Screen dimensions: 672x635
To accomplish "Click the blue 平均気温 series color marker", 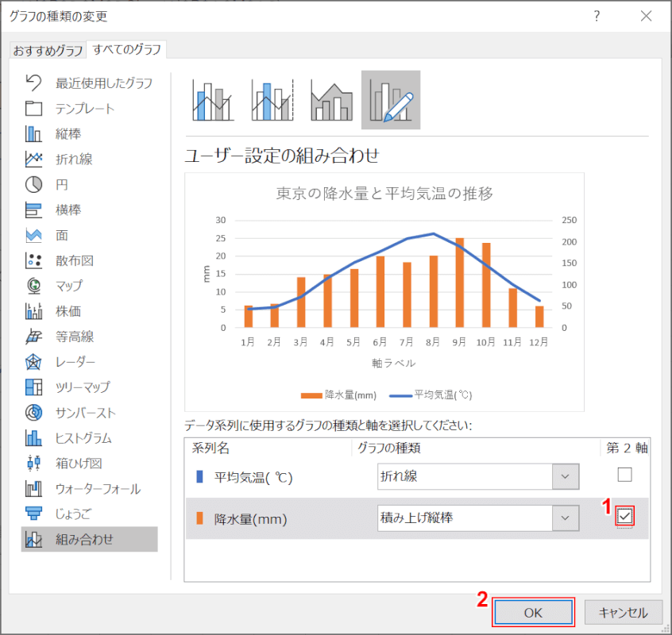I will tap(199, 476).
